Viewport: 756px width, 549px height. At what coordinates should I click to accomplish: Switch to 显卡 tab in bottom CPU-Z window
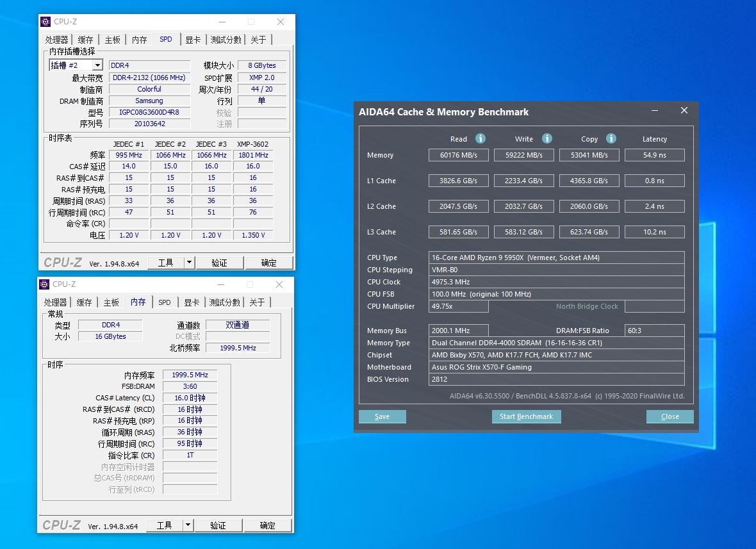point(192,303)
